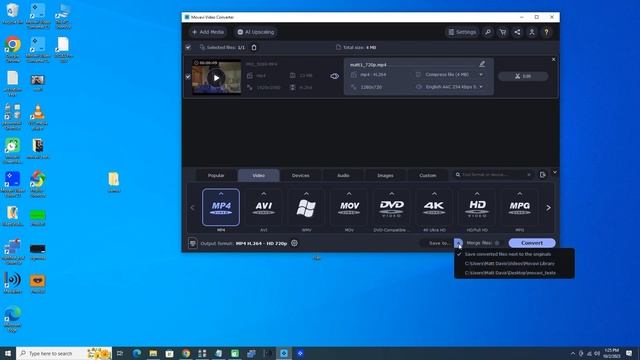640x360 pixels.
Task: Click the trash delete selected files icon
Action: 254,47
